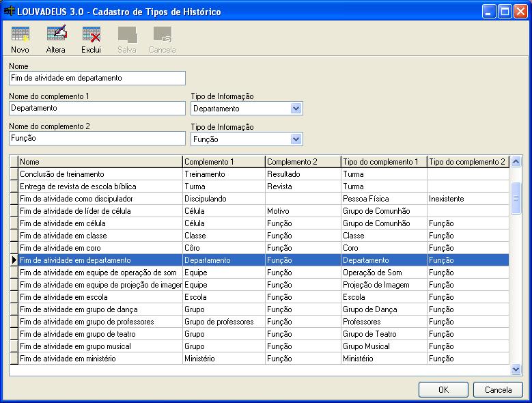Click the Grupo de professores cell

[x=224, y=322]
